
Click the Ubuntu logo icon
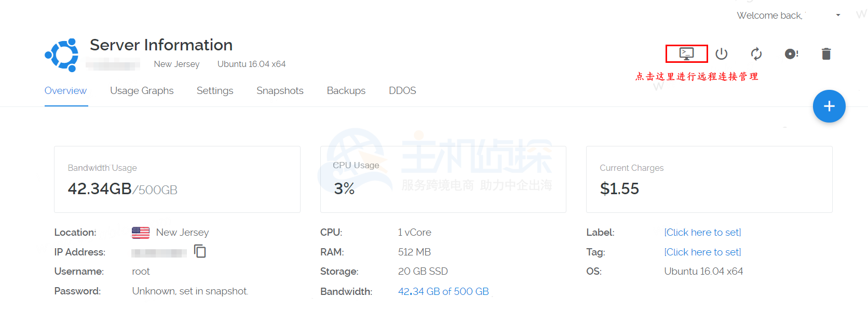[62, 55]
